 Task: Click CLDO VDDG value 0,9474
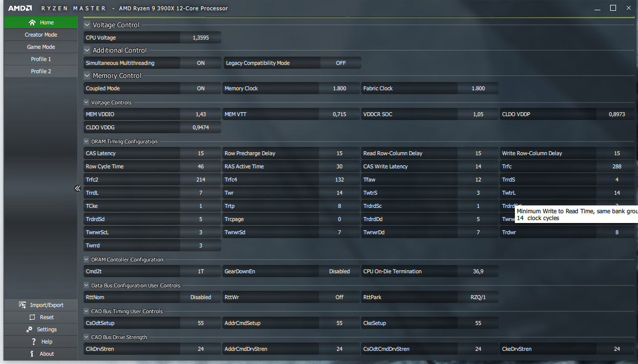[x=201, y=127]
